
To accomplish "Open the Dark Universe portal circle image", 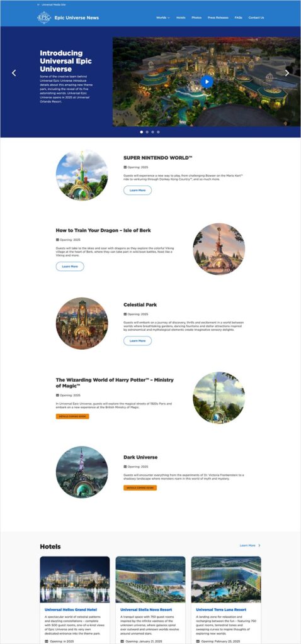I will (82, 472).
